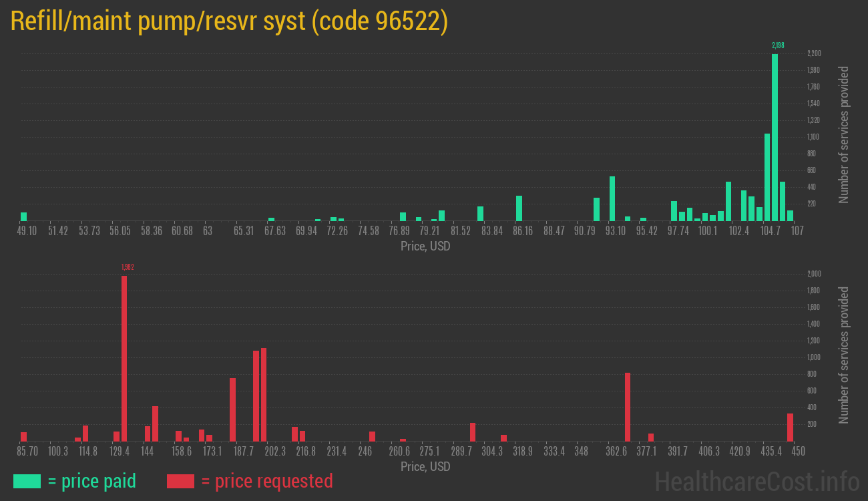
Task: Click the leftmost red bar at 85.70
Action: click(x=23, y=436)
